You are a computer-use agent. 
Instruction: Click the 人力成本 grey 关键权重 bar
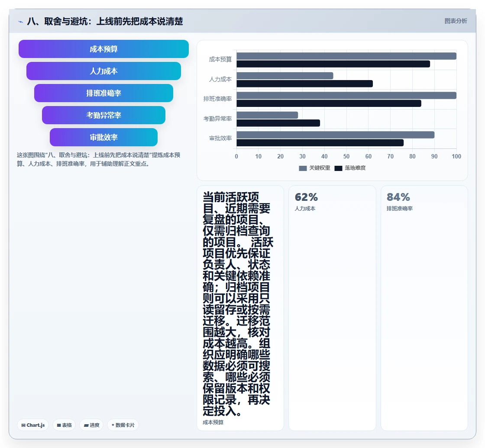[285, 76]
